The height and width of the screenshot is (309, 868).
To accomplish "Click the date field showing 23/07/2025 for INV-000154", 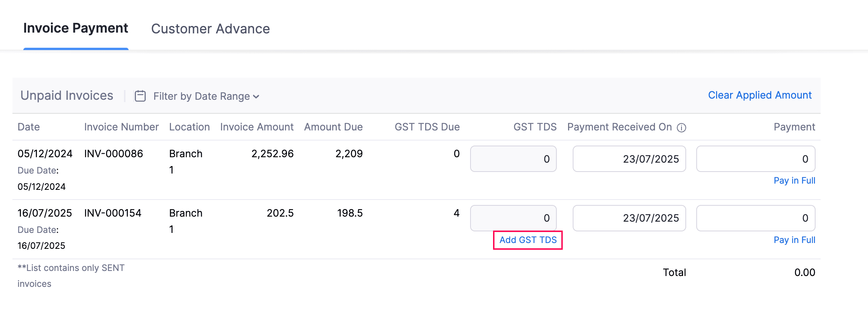I will [629, 218].
